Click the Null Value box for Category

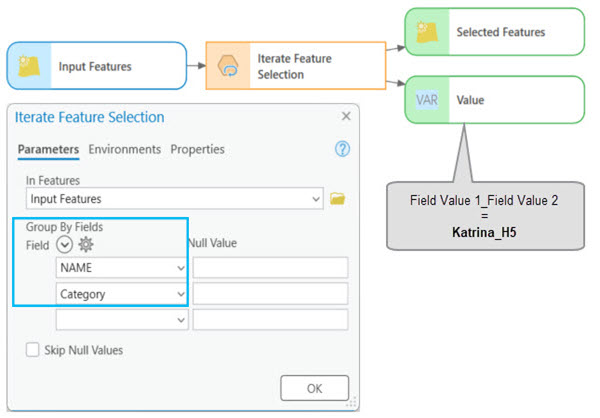270,294
